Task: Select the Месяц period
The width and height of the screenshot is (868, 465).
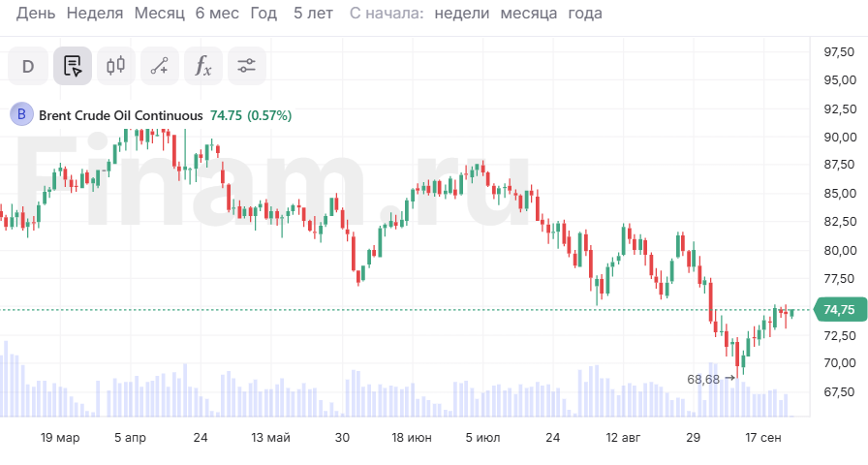Action: click(x=159, y=14)
